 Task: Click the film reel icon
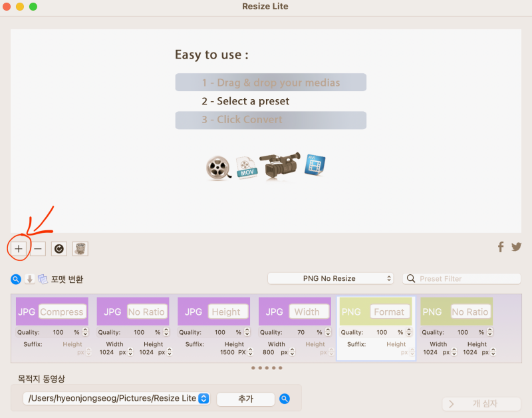[218, 168]
